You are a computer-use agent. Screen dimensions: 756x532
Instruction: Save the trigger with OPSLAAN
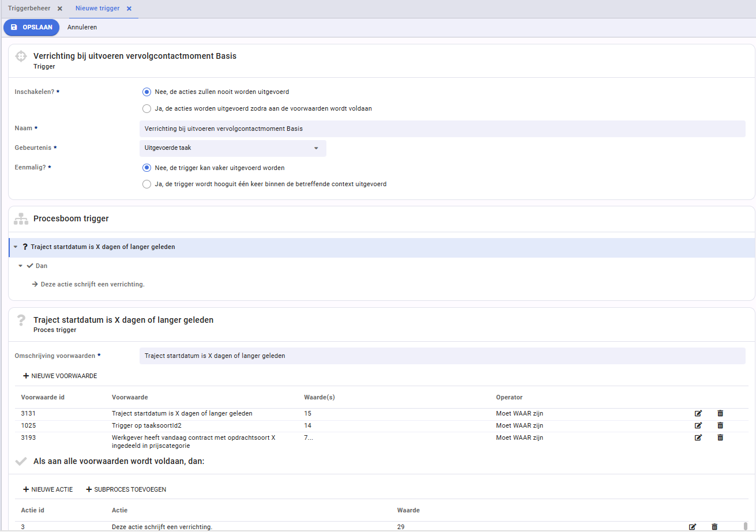pyautogui.click(x=32, y=27)
